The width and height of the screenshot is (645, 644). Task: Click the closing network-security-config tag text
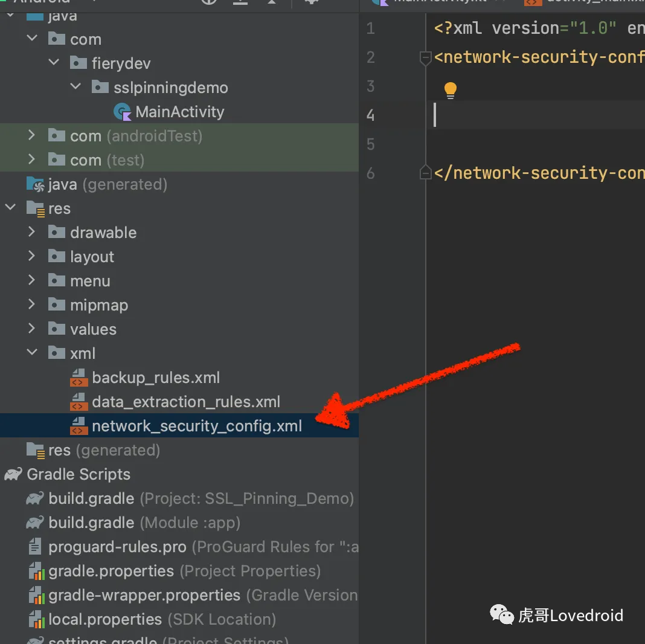pyautogui.click(x=539, y=173)
